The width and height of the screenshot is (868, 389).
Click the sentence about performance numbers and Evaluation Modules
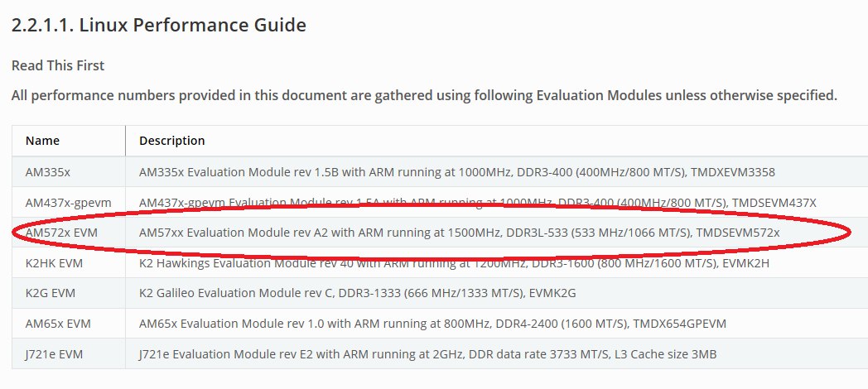[x=424, y=96]
